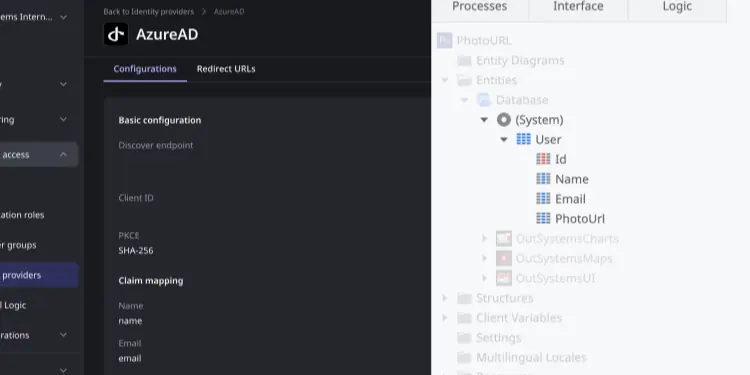Click the SHA-256 PKCE value

(136, 251)
